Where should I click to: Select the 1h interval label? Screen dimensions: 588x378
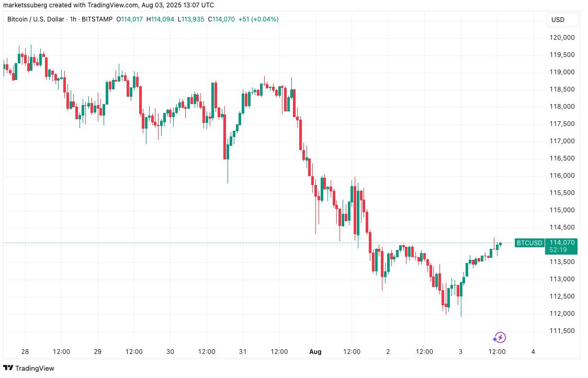click(x=73, y=19)
